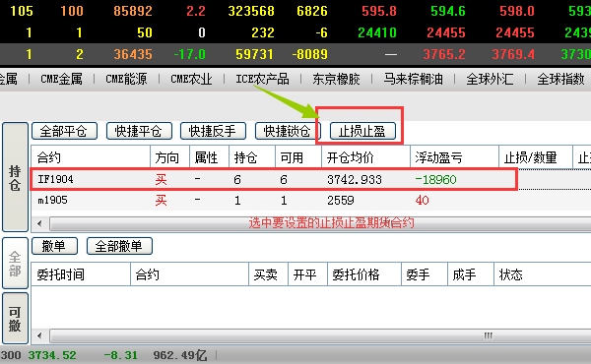Click the 快捷锁仓 button
591x364 pixels.
coord(288,131)
